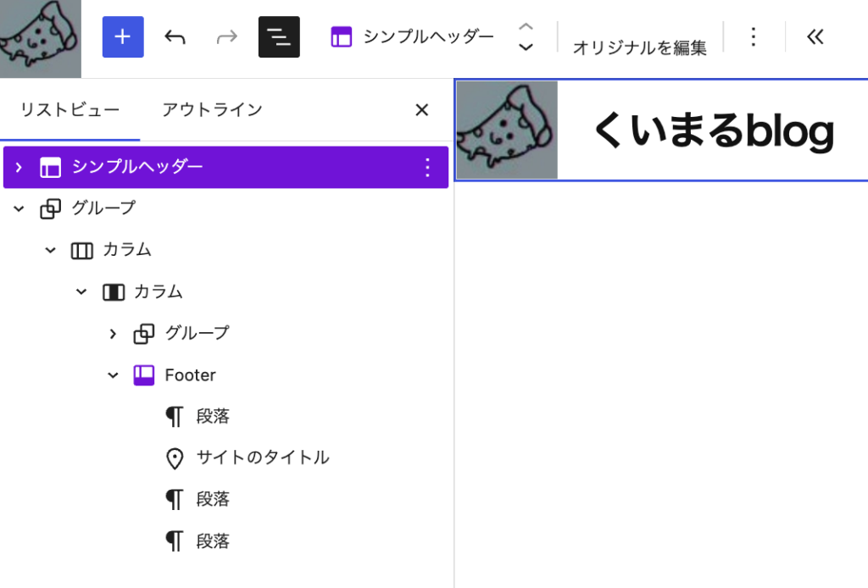Click the first 段落 paragraph icon under Footer
Screen dimensions: 868x588
coord(175,416)
